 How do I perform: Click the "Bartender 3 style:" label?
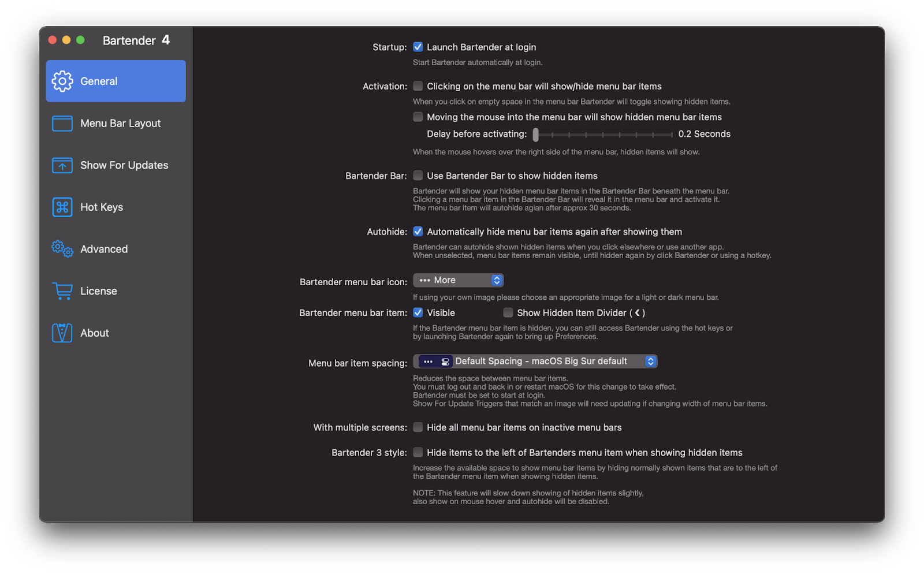(x=370, y=453)
